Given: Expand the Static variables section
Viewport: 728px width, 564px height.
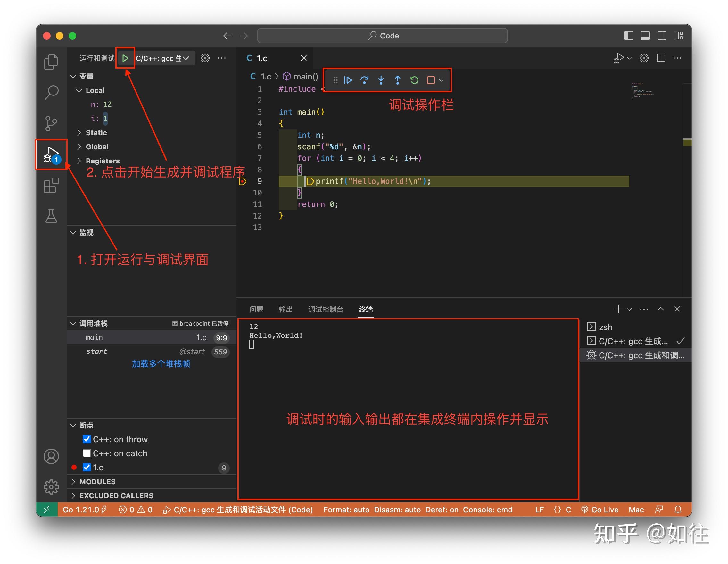Looking at the screenshot, I should (x=79, y=133).
